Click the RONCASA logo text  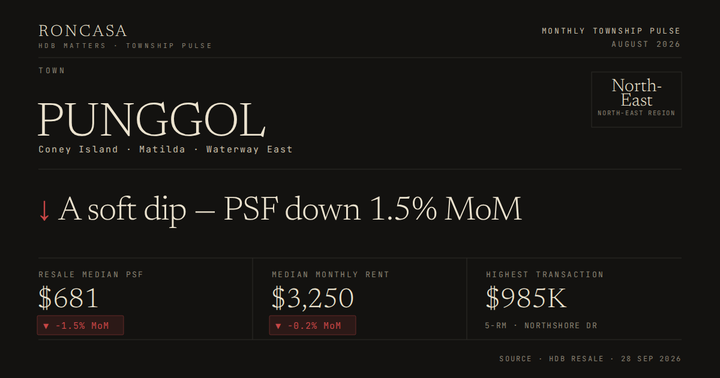point(83,31)
